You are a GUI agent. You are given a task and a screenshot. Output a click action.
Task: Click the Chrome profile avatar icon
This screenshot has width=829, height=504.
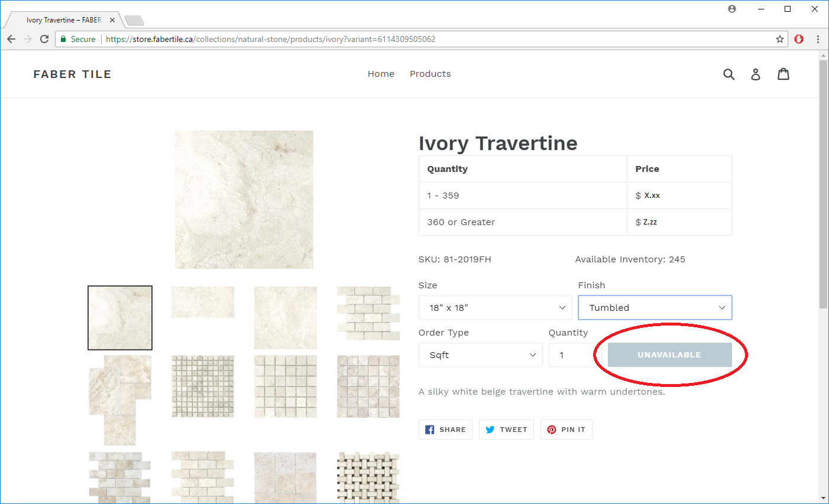click(x=732, y=9)
